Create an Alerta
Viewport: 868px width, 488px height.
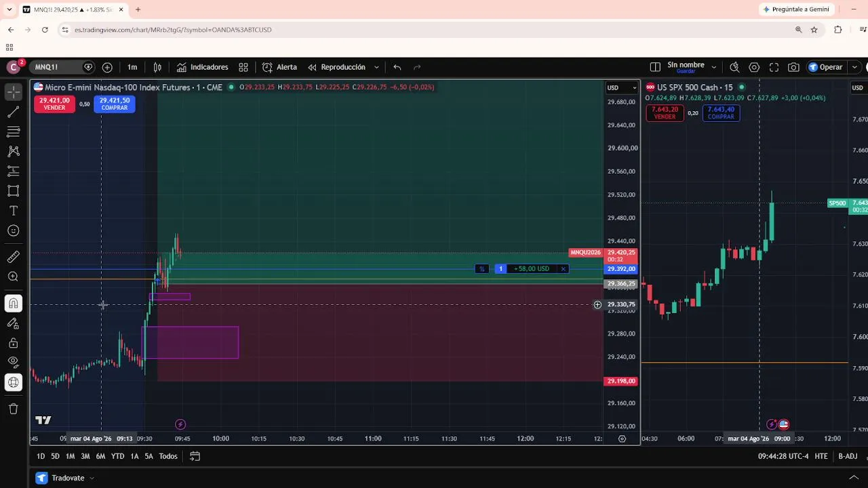(279, 67)
